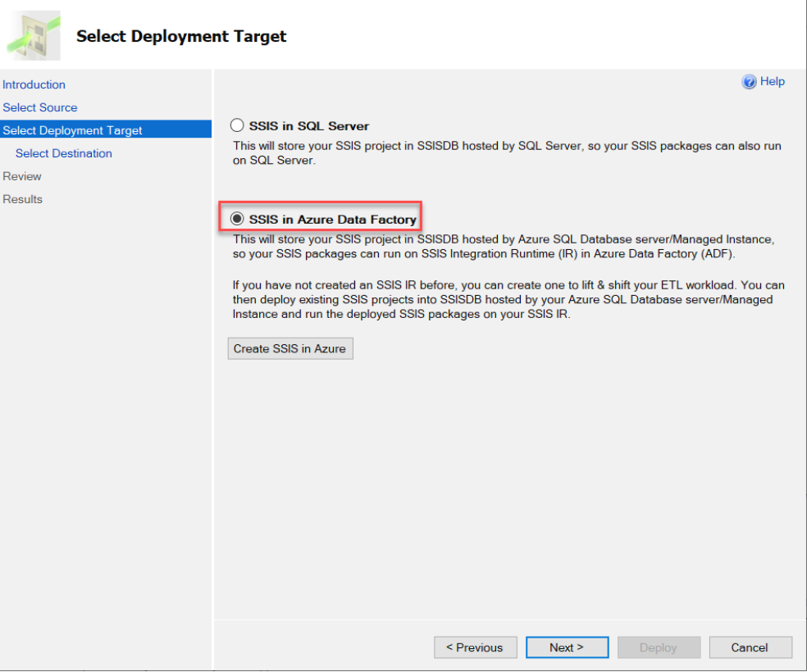
Task: Click the Review step in sidebar
Action: 22,176
